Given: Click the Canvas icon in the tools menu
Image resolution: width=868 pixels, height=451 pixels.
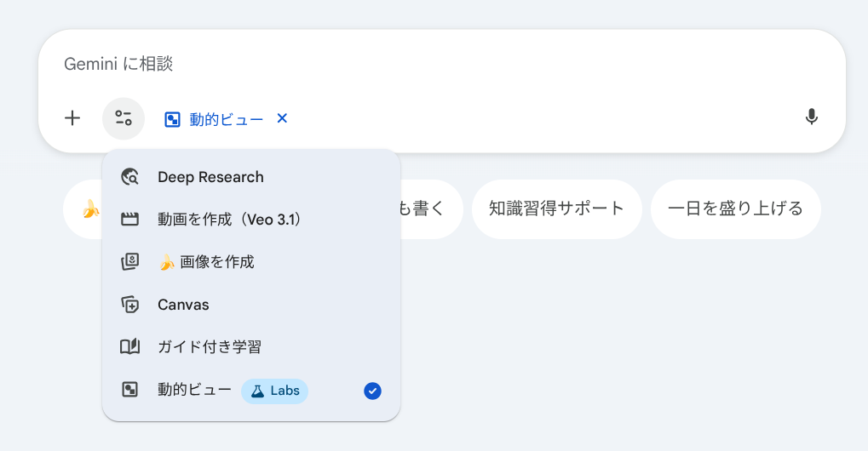Looking at the screenshot, I should pyautogui.click(x=129, y=305).
